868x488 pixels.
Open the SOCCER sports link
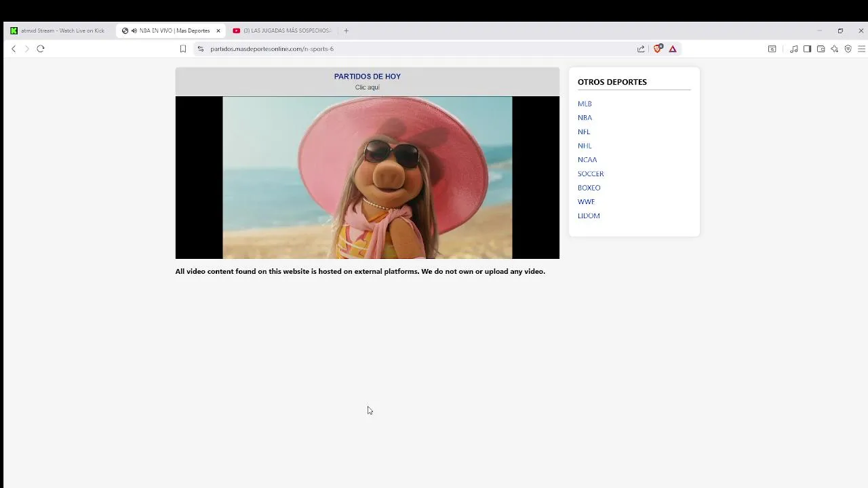[x=591, y=174]
